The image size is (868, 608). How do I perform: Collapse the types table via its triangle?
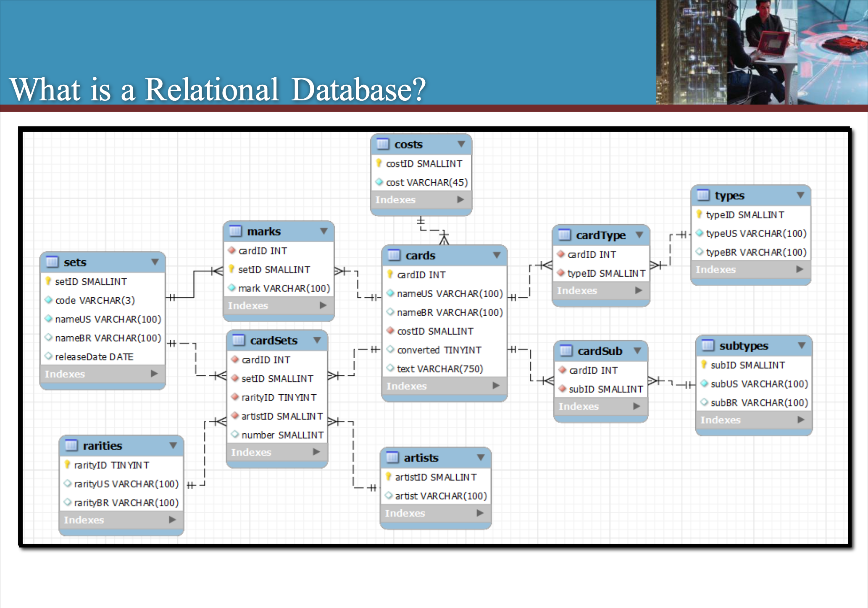pos(800,195)
